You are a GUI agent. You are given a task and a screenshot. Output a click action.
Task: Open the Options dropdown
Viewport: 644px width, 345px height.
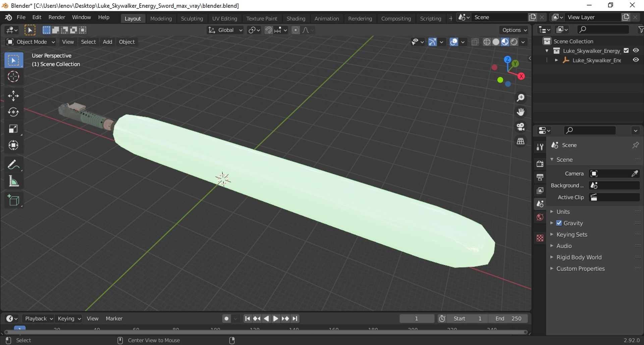point(514,30)
